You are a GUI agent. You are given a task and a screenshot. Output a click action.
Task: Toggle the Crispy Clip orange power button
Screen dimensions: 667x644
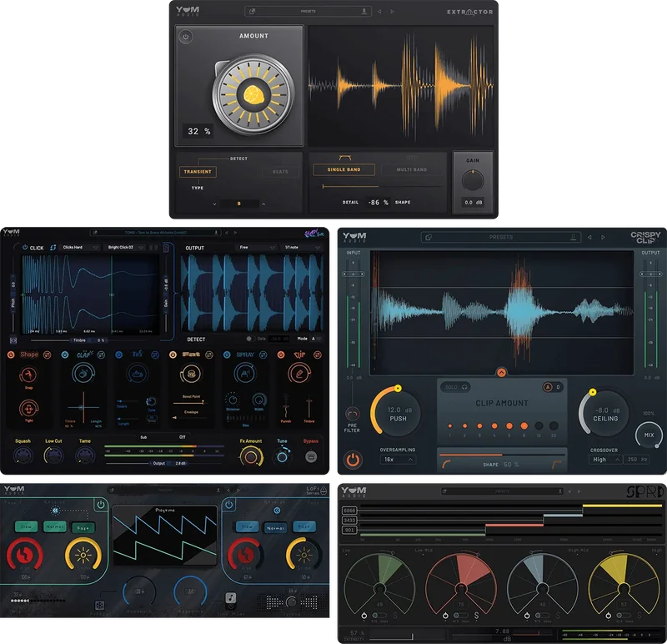pyautogui.click(x=353, y=460)
